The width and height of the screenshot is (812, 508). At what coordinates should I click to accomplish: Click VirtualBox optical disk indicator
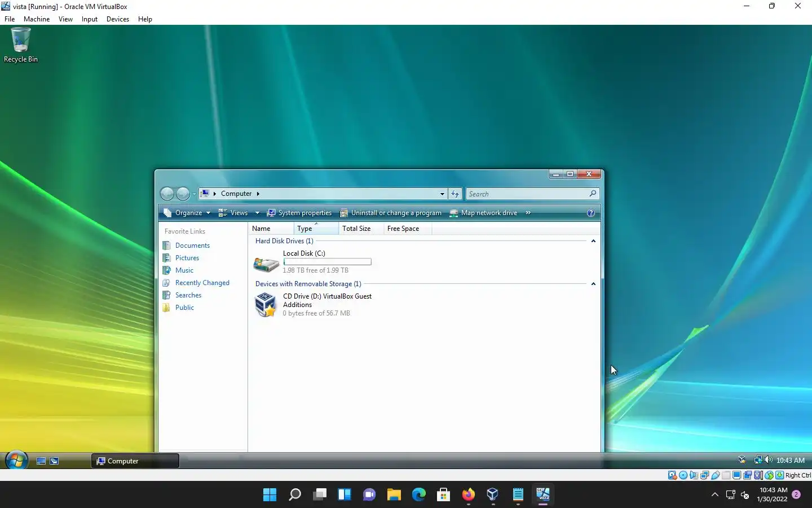click(x=683, y=475)
